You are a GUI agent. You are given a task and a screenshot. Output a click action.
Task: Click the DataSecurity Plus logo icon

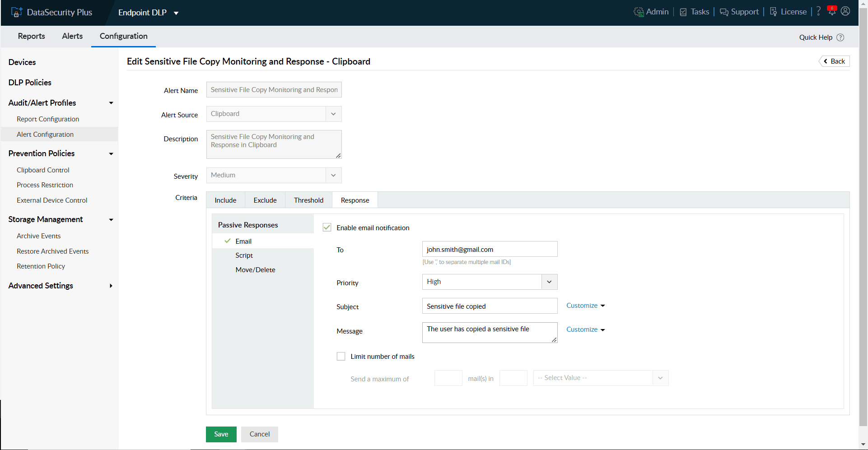[x=17, y=12]
